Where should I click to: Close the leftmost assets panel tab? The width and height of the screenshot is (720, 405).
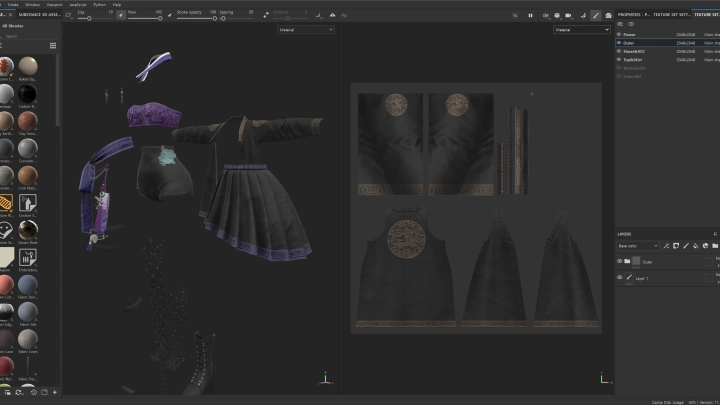[11, 15]
